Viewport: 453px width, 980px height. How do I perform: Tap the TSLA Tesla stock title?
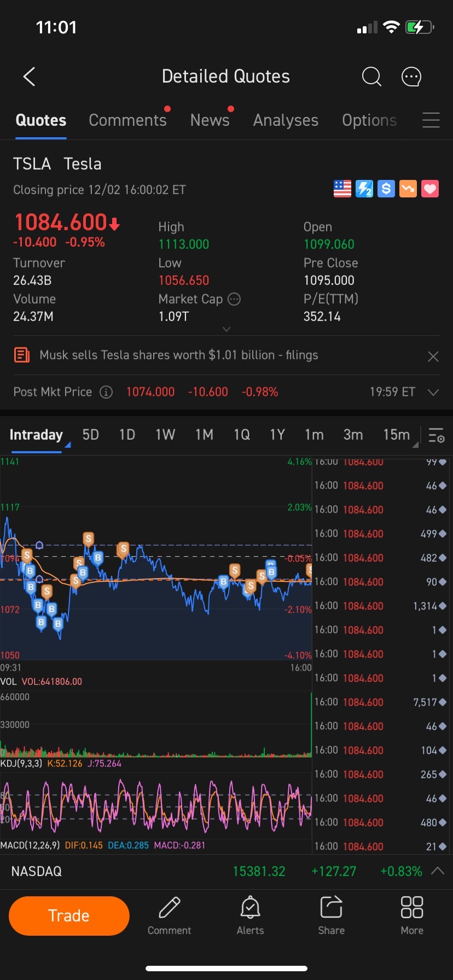pos(57,164)
